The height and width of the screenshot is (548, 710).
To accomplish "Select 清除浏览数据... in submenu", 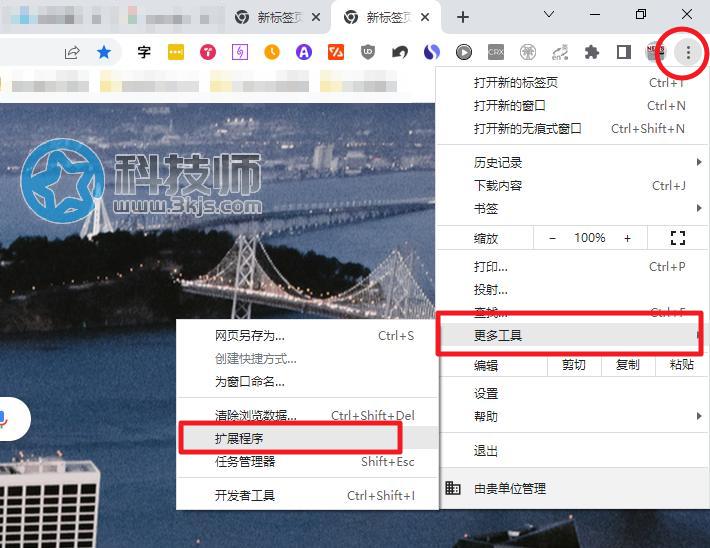I will pyautogui.click(x=307, y=415).
